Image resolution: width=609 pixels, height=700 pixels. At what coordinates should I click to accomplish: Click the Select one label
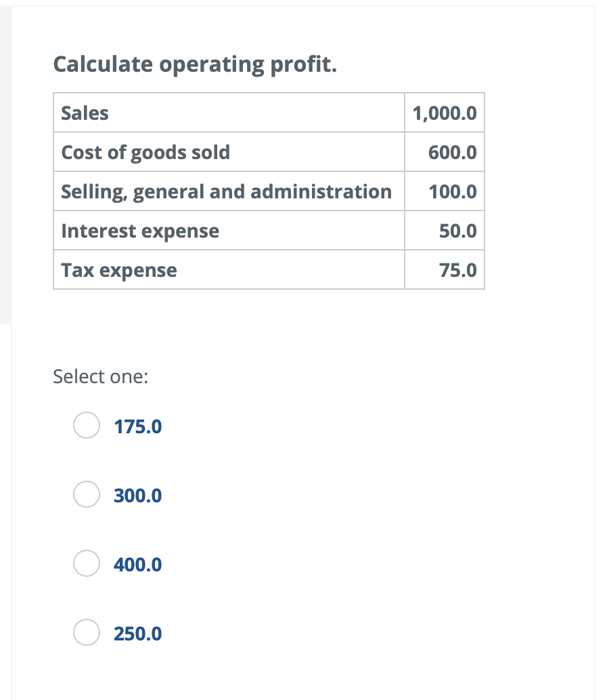click(99, 376)
